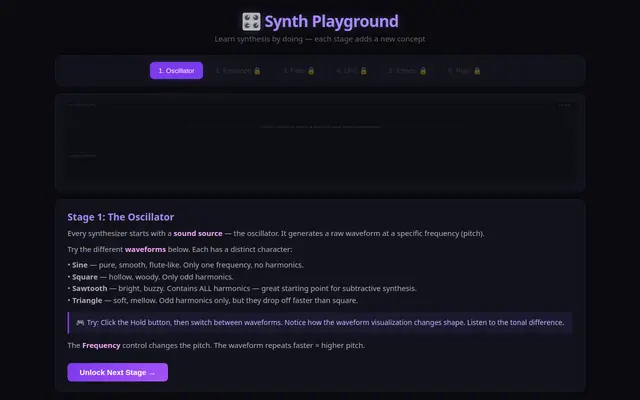This screenshot has height=400, width=640.
Task: Click the synth control-knobs logo icon
Action: coord(251,22)
